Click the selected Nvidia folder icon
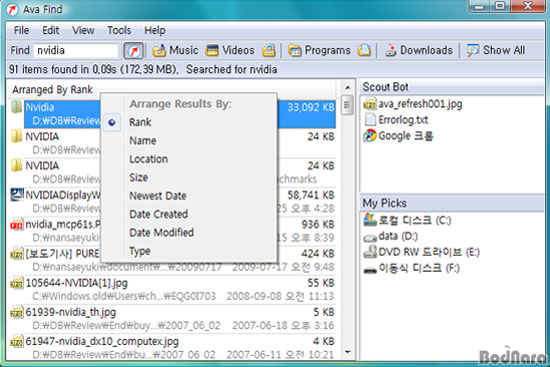The image size is (550, 367). coord(16,107)
